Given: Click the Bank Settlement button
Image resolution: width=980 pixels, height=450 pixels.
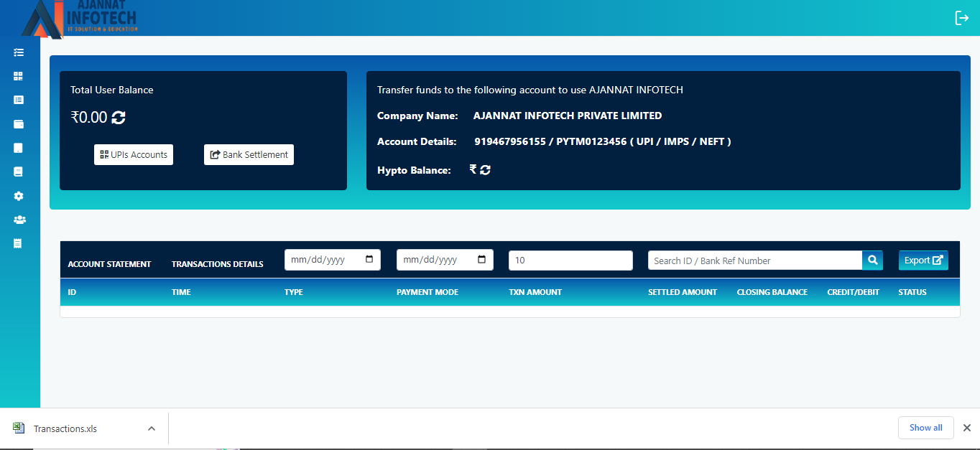Looking at the screenshot, I should [x=249, y=155].
